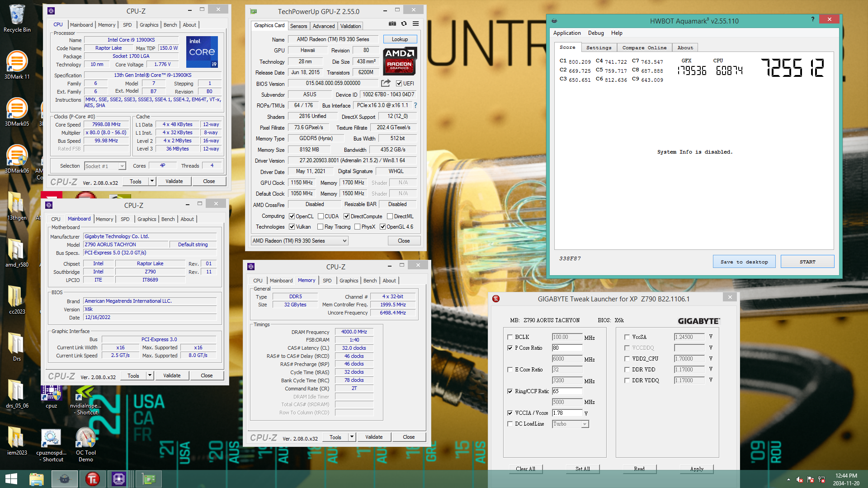Click Clear All in Tweak Launcher

pyautogui.click(x=525, y=469)
